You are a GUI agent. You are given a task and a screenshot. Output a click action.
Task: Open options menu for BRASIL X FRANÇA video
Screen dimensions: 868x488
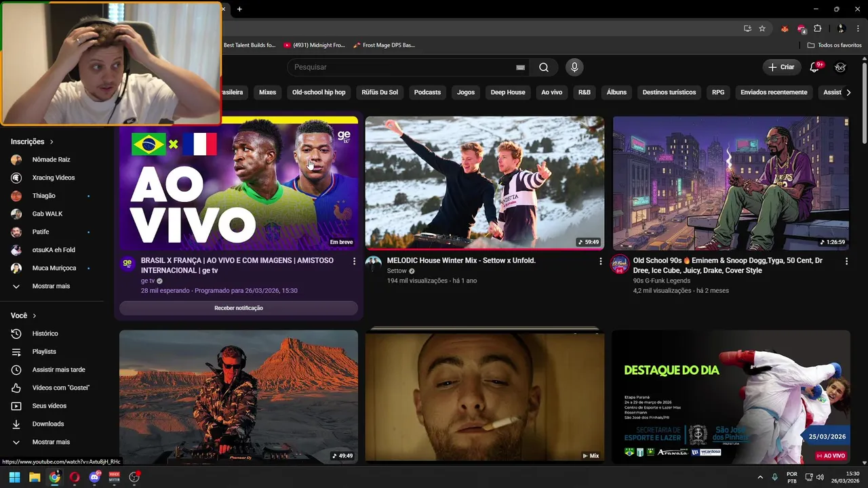pos(354,261)
